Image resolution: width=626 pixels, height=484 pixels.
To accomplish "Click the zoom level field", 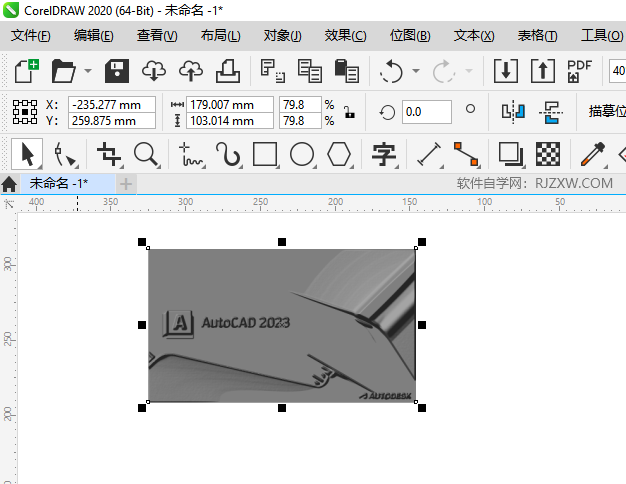I will click(617, 71).
